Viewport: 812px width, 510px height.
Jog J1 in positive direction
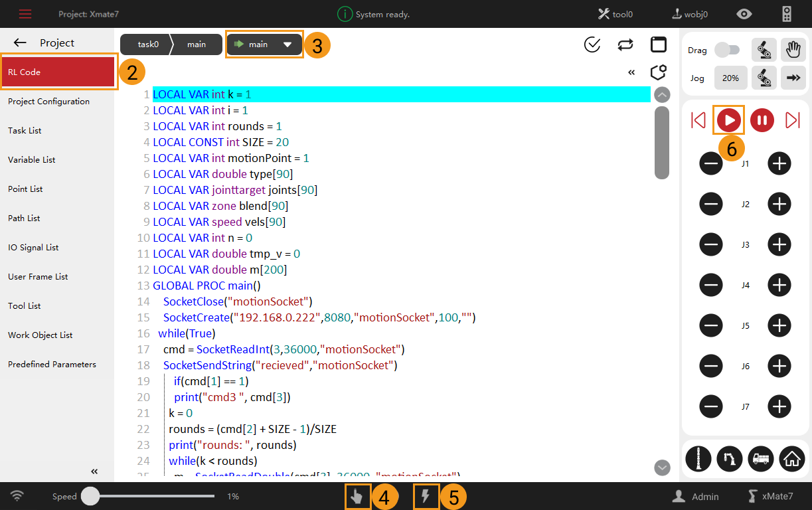pyautogui.click(x=779, y=163)
